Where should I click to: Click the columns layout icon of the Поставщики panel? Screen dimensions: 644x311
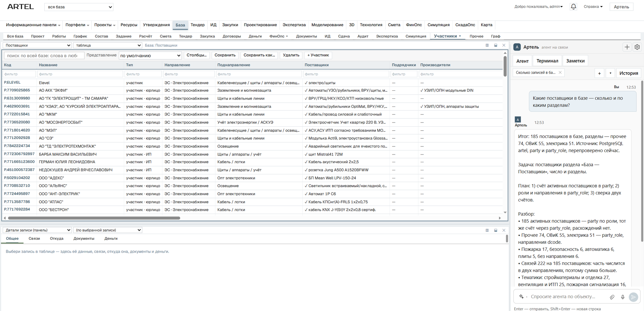point(487,45)
